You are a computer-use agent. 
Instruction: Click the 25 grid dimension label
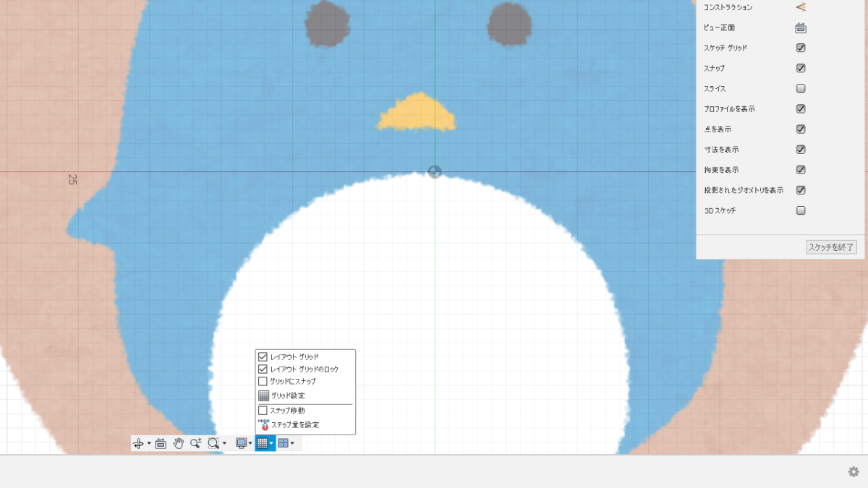click(x=72, y=179)
